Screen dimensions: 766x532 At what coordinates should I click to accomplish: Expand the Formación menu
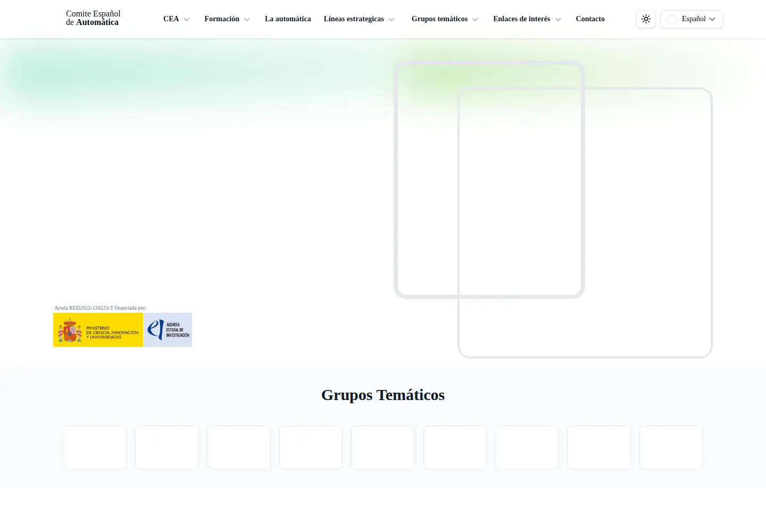point(227,19)
